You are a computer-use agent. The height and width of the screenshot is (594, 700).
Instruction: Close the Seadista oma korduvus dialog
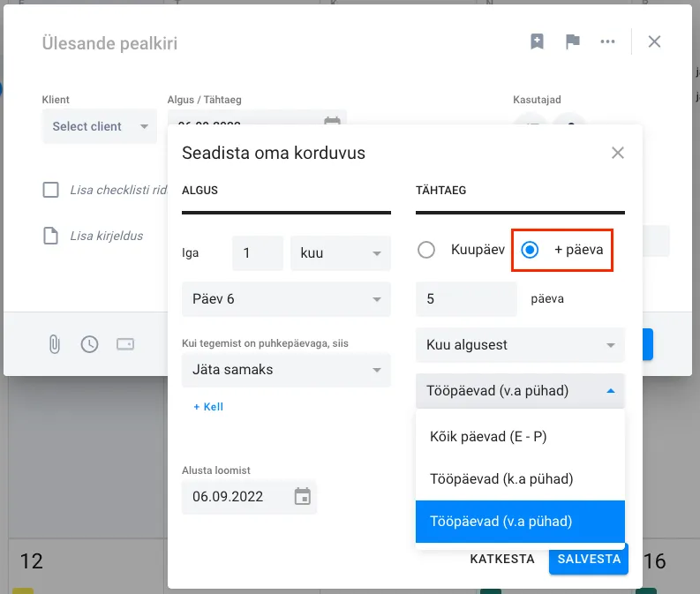(x=618, y=153)
